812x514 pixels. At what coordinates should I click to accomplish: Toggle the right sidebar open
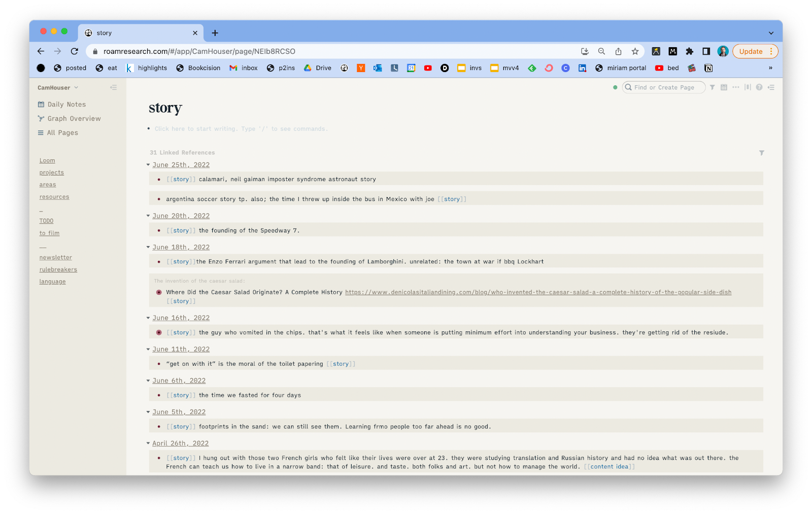pyautogui.click(x=771, y=87)
